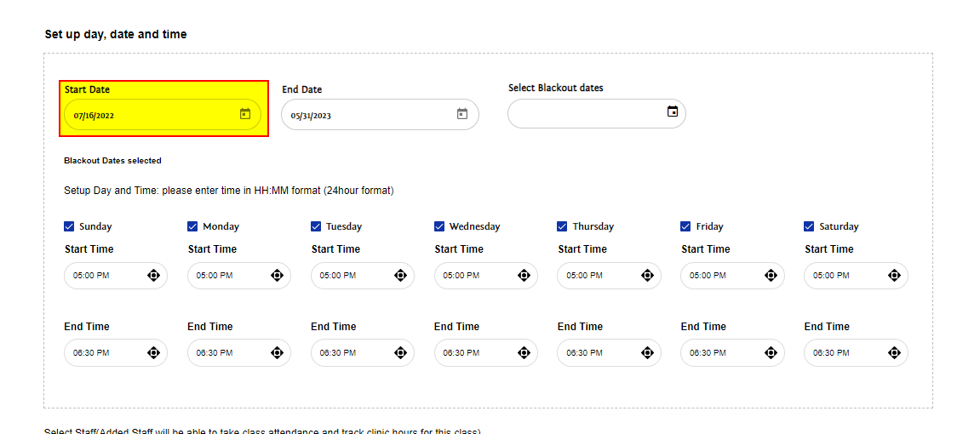The image size is (980, 434).
Task: Disable the Monday checkbox
Action: [x=192, y=226]
